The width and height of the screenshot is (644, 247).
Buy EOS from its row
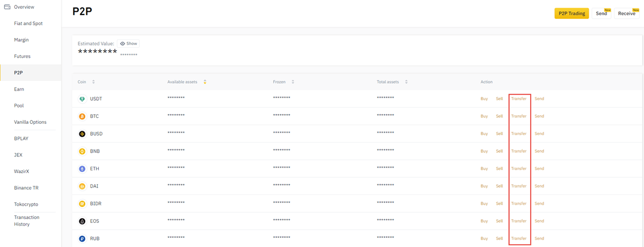(484, 221)
